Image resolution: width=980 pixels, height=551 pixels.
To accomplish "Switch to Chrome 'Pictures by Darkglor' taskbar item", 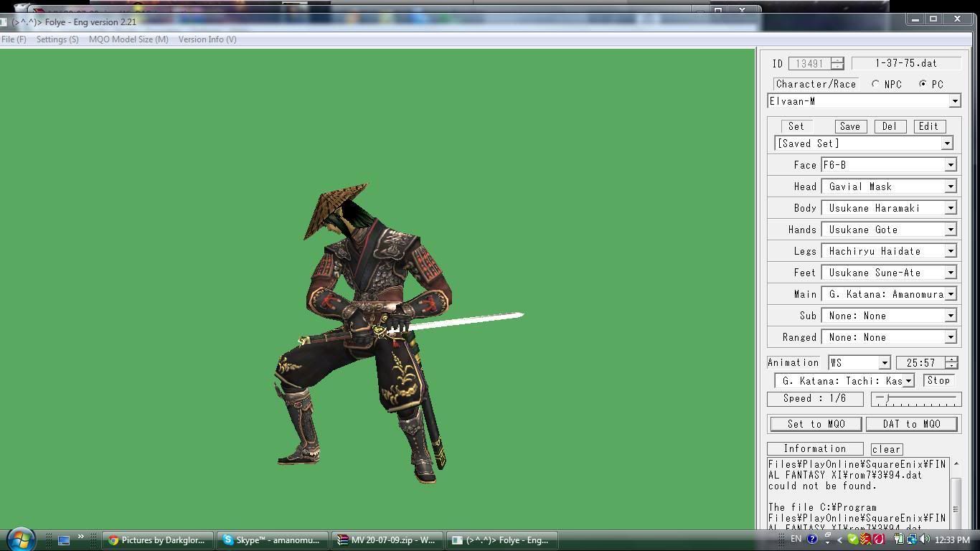I will pos(157,540).
